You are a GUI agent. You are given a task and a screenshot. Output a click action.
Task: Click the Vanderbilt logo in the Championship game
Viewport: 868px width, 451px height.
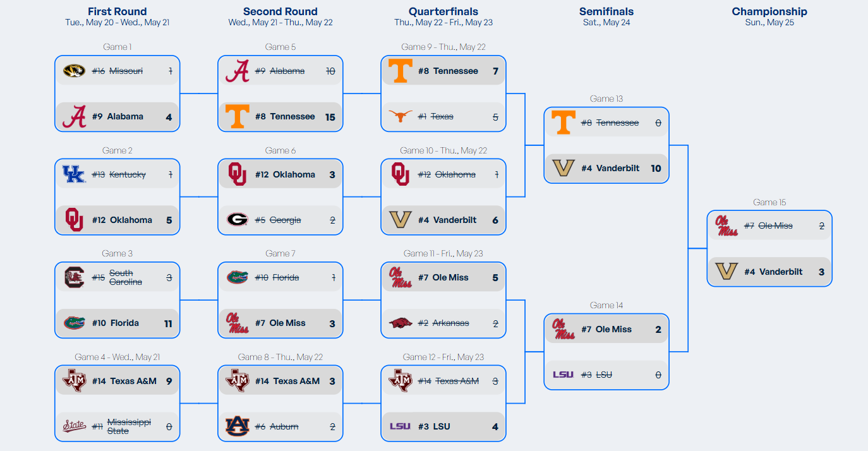(x=726, y=272)
